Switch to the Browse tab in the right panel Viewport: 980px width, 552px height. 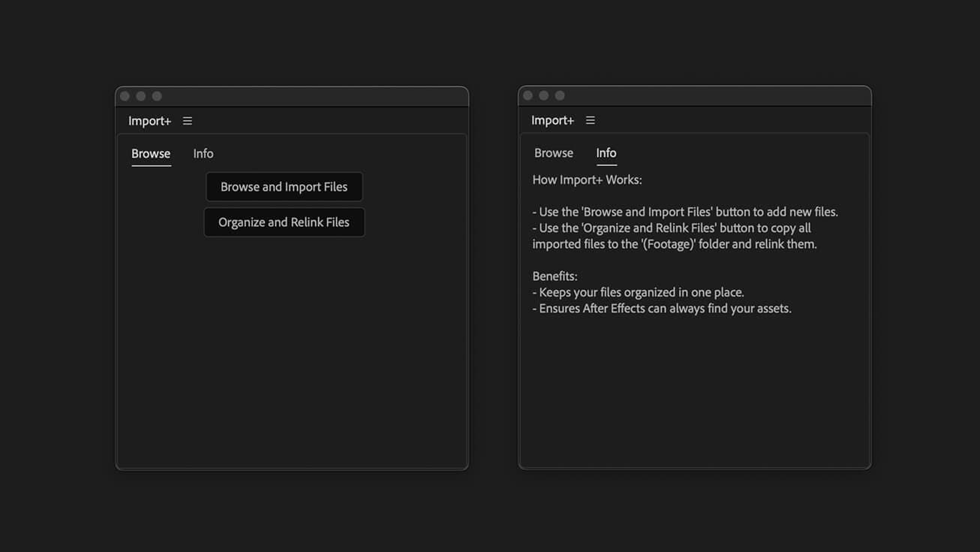tap(553, 152)
